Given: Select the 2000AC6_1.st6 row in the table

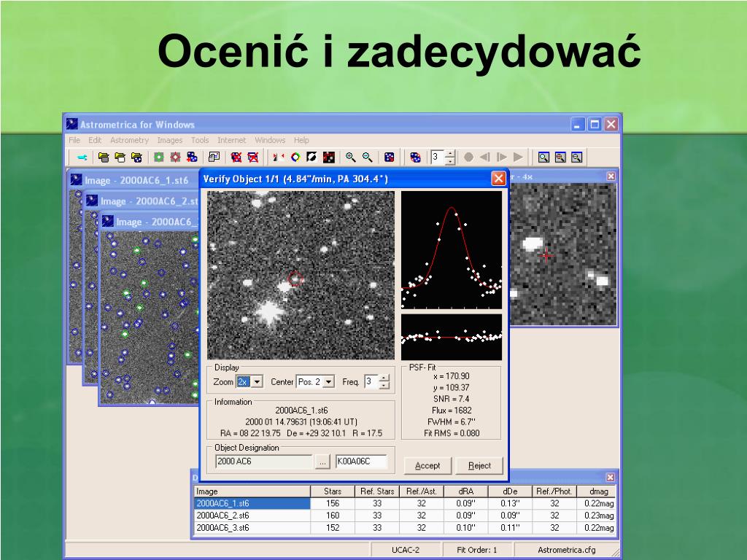Looking at the screenshot, I should (x=404, y=503).
